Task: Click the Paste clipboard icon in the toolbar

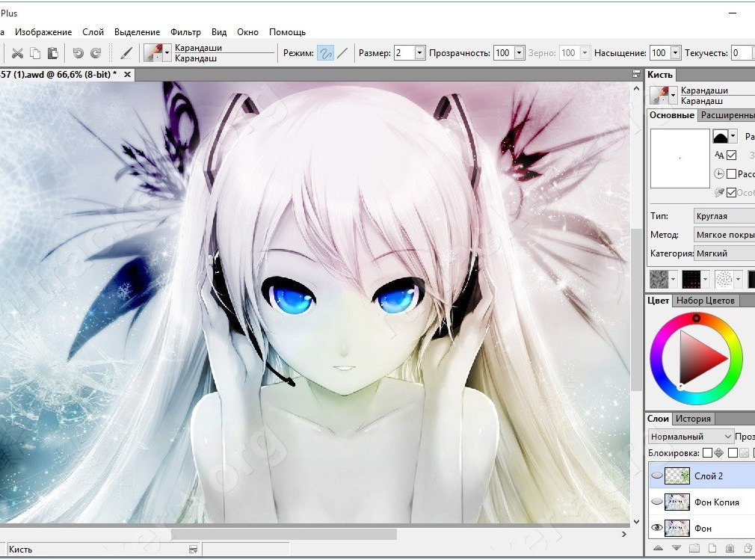Action: click(53, 53)
